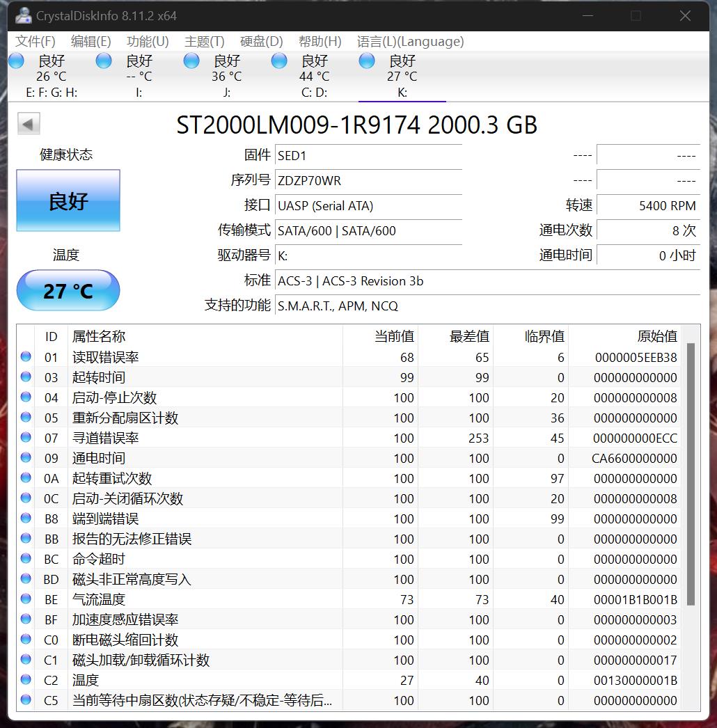Open the 语言(L)(Language) menu
717x728 pixels.
tap(410, 41)
